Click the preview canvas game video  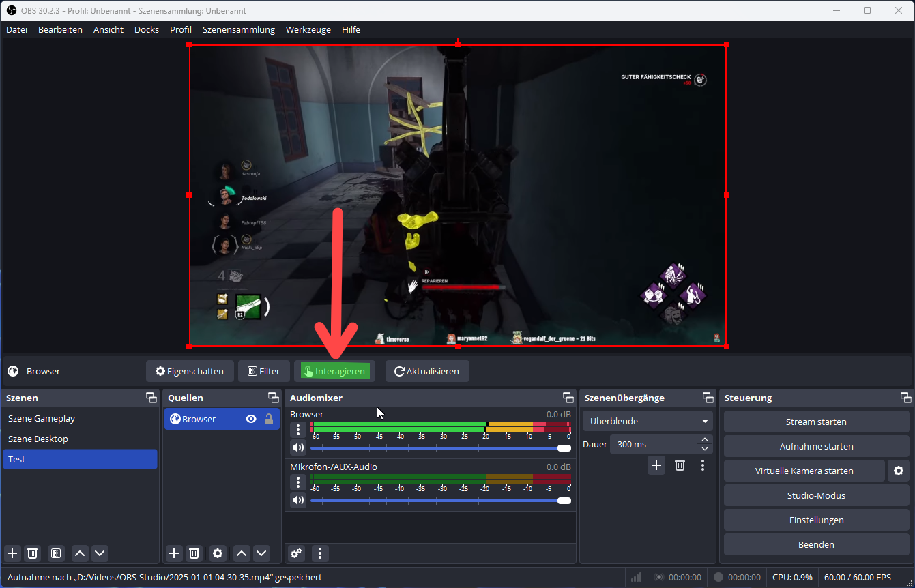coord(457,195)
